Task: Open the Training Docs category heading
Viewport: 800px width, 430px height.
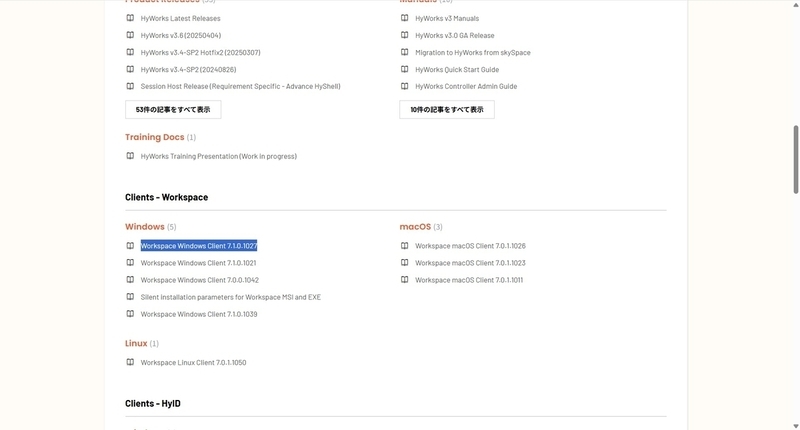Action: point(155,137)
